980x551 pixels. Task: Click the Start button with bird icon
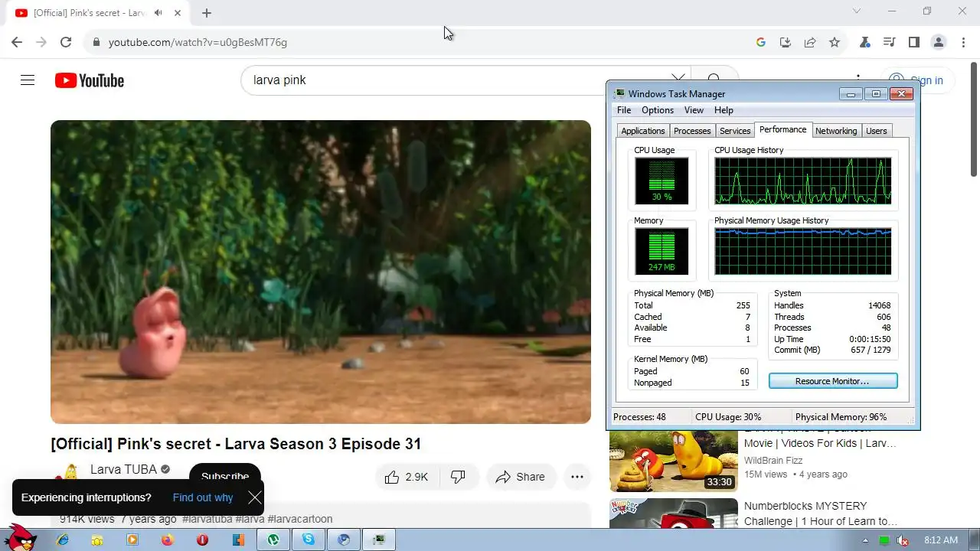(21, 537)
